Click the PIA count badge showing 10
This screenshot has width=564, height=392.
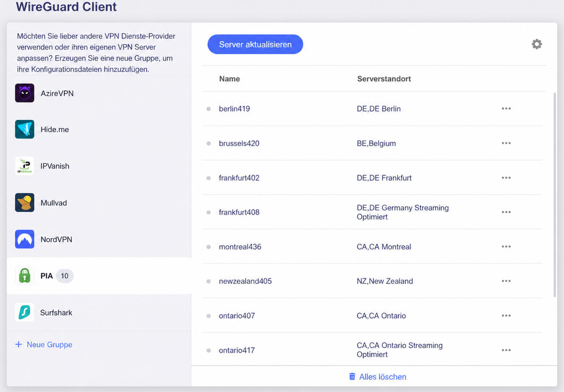coord(64,276)
